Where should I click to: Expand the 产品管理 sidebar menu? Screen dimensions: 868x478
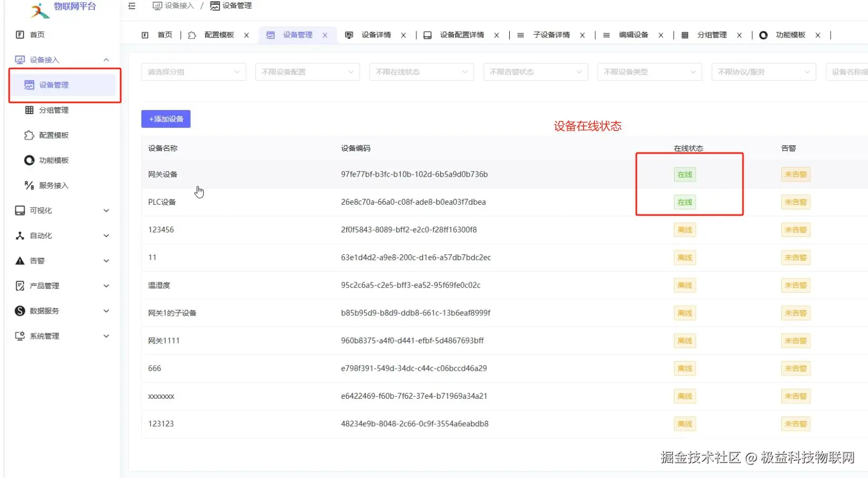(106, 286)
